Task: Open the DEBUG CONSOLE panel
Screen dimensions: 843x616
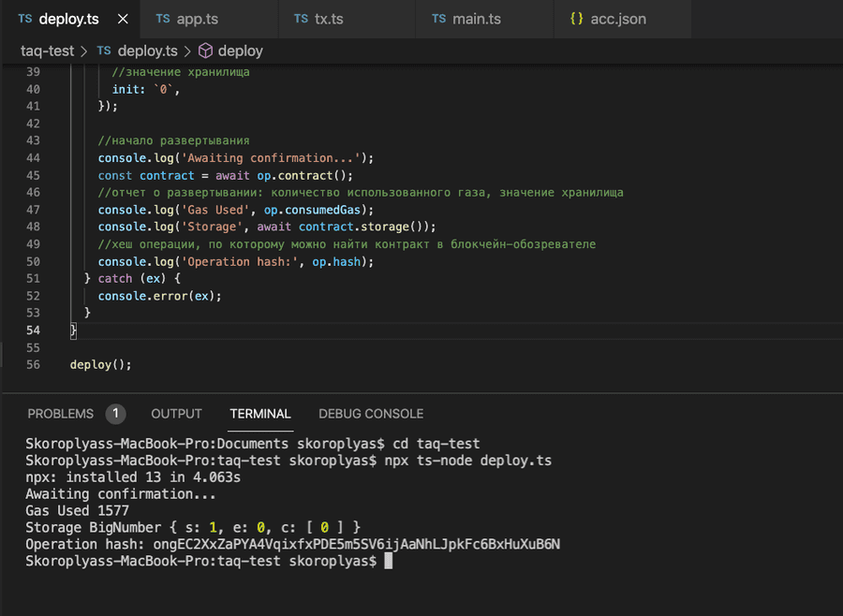Action: pos(371,414)
